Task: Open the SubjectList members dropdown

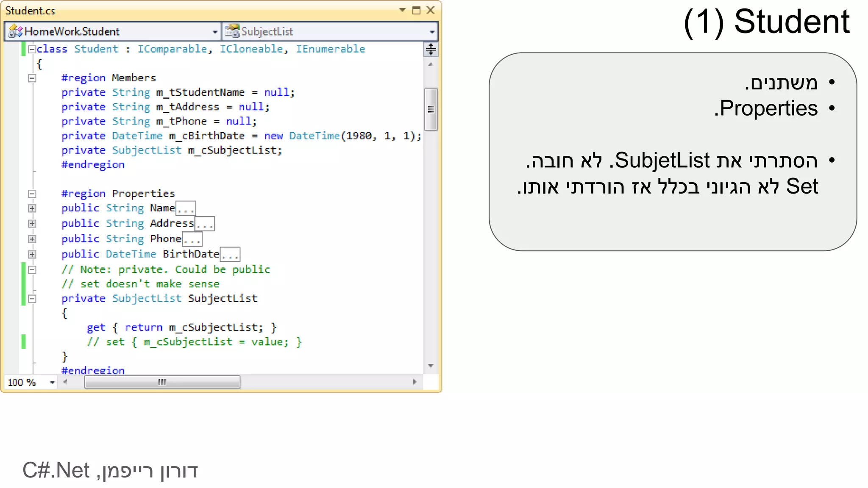Action: pyautogui.click(x=431, y=32)
